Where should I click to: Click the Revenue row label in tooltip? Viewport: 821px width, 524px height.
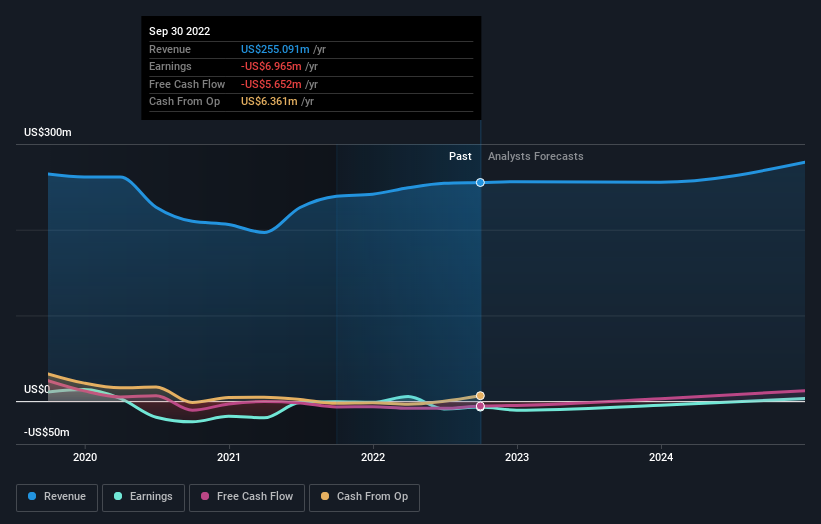pos(170,49)
